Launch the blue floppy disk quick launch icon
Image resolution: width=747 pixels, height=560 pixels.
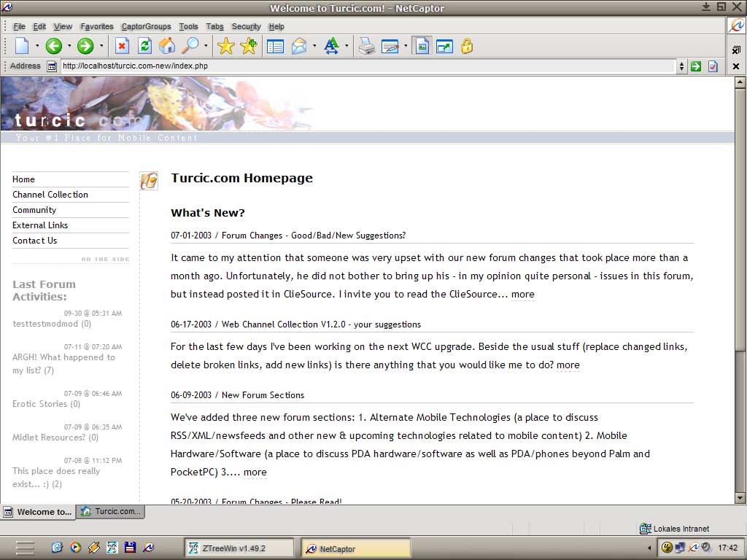(130, 548)
